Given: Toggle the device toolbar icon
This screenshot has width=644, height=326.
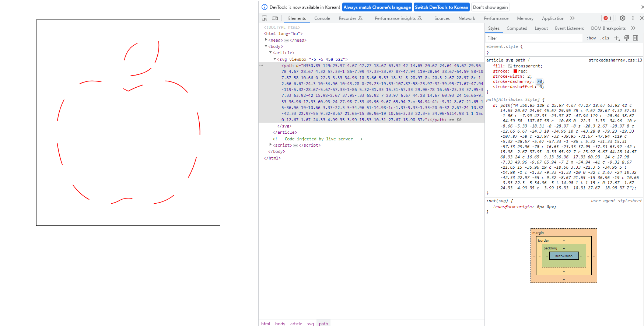Looking at the screenshot, I should pos(275,18).
